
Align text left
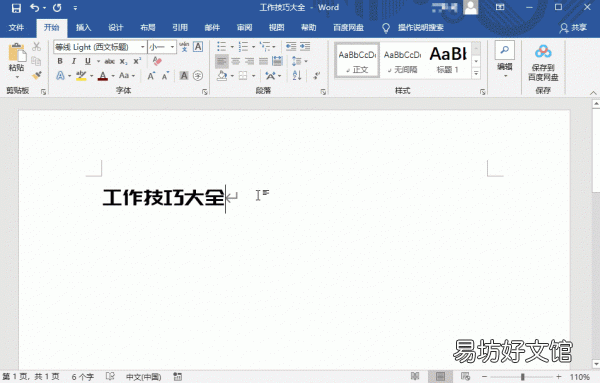pyautogui.click(x=222, y=61)
